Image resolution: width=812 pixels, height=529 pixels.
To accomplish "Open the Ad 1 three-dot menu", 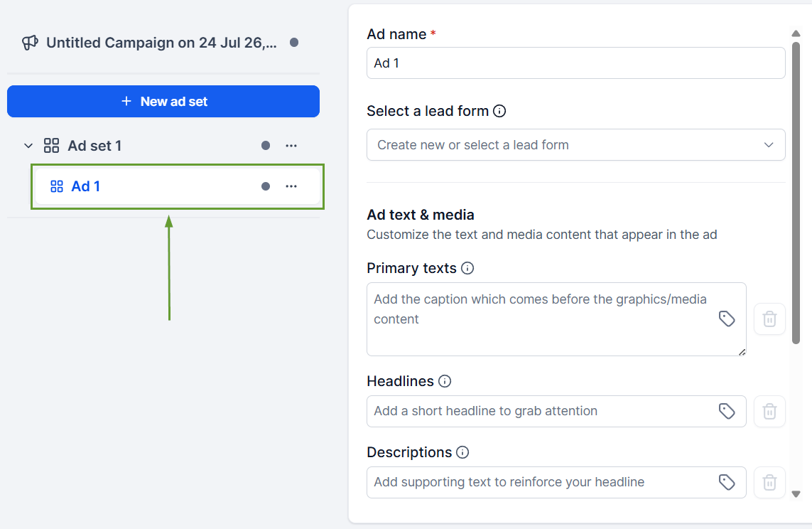I will [291, 186].
